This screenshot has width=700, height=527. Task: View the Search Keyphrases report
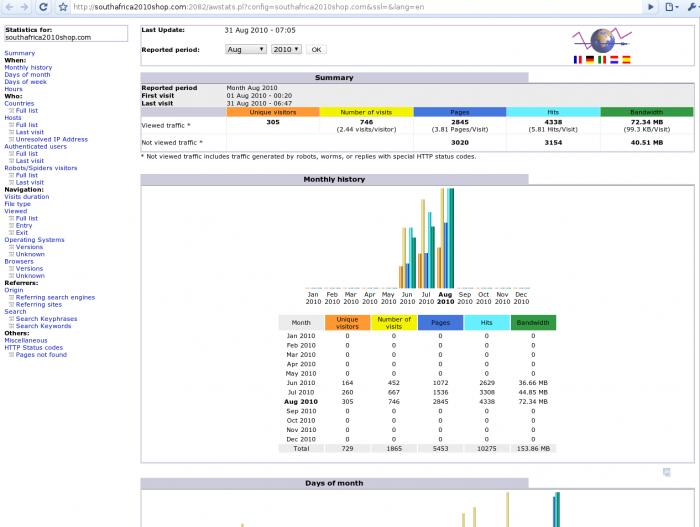(46, 319)
